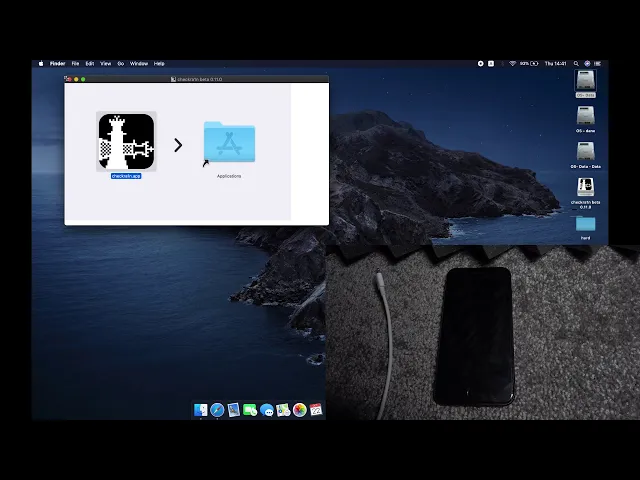Select the checkra1n.app chess icon
Screen dimensions: 640x480
pos(126,141)
